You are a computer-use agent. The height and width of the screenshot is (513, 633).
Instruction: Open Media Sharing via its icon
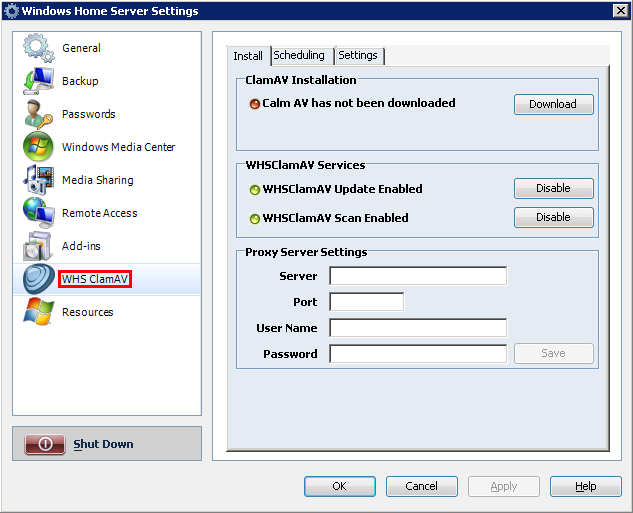pyautogui.click(x=38, y=180)
